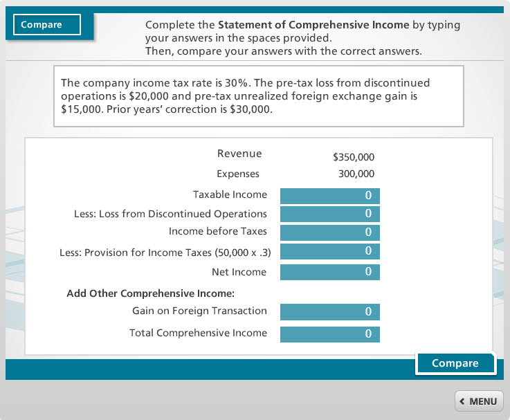Click the Compare button at bottom right

pos(455,363)
